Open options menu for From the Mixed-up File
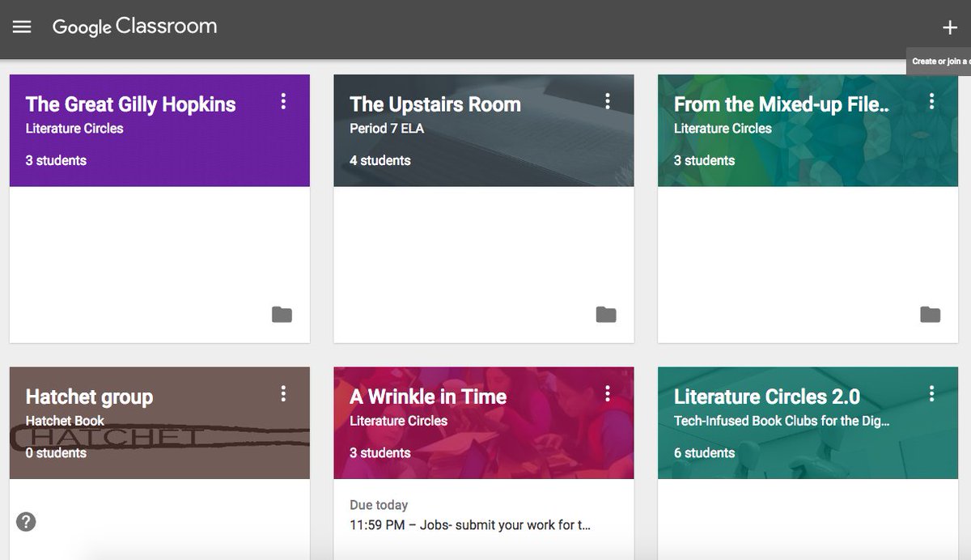This screenshot has width=971, height=560. 931,101
